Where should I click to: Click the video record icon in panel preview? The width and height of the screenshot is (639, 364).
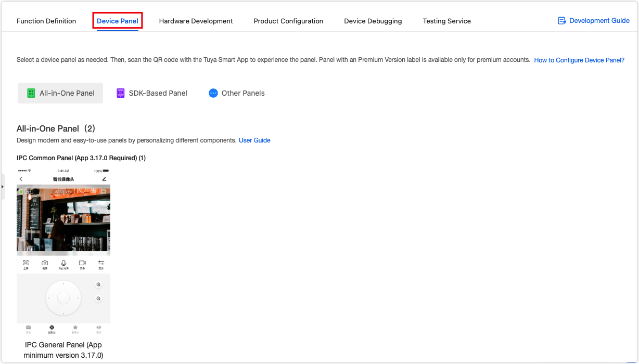[x=82, y=263]
